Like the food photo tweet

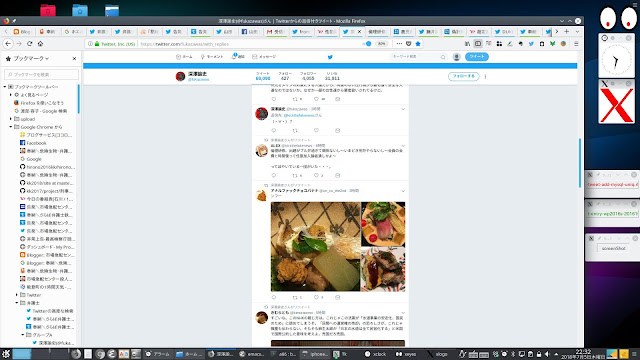tap(316, 297)
